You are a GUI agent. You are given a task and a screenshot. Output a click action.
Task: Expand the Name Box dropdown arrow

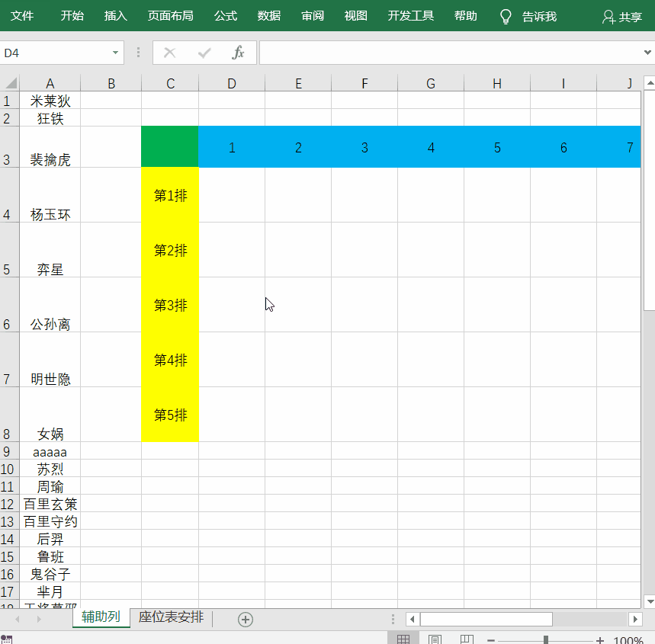coord(115,53)
